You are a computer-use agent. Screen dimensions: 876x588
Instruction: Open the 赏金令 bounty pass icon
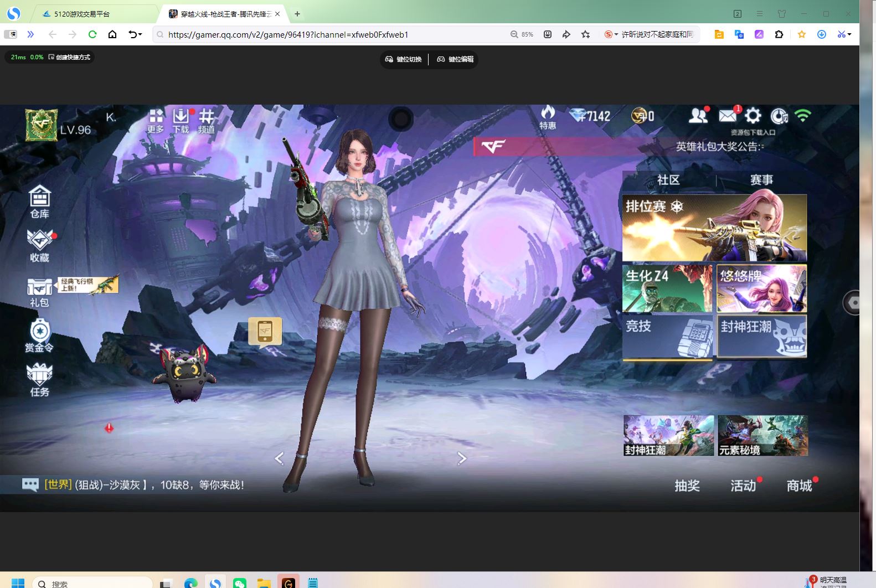pos(39,336)
